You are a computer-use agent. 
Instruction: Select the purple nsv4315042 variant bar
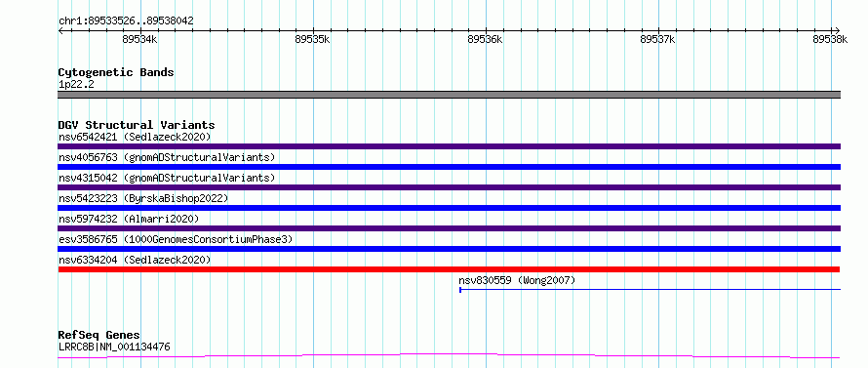[449, 187]
